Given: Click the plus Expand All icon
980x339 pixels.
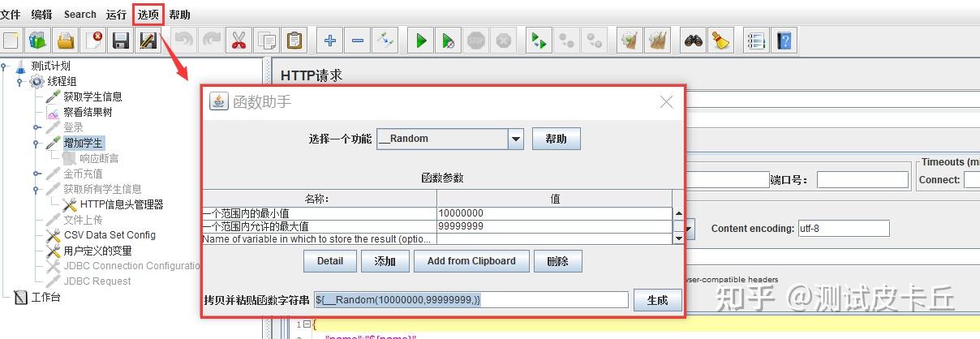Looking at the screenshot, I should coord(329,40).
